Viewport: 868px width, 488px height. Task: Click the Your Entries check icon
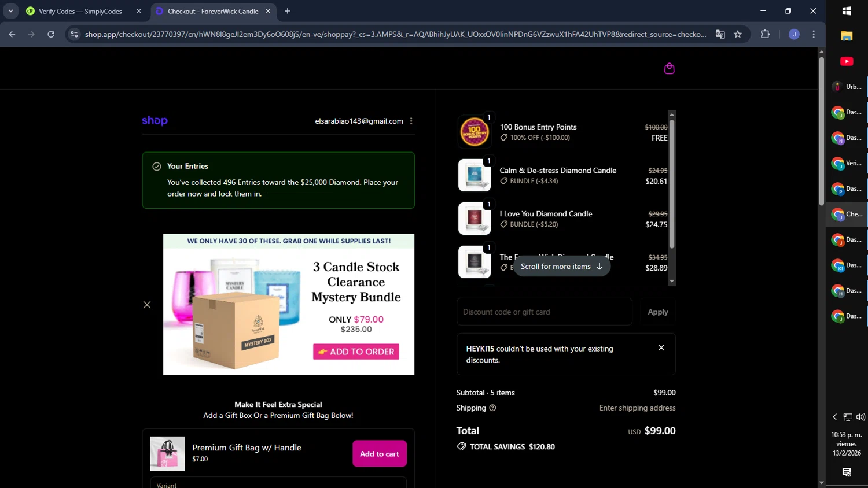click(156, 167)
